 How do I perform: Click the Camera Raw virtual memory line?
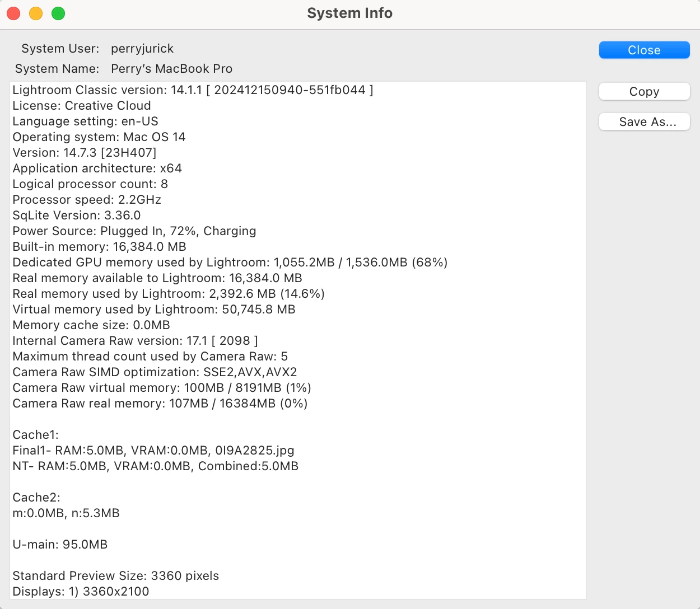[162, 388]
